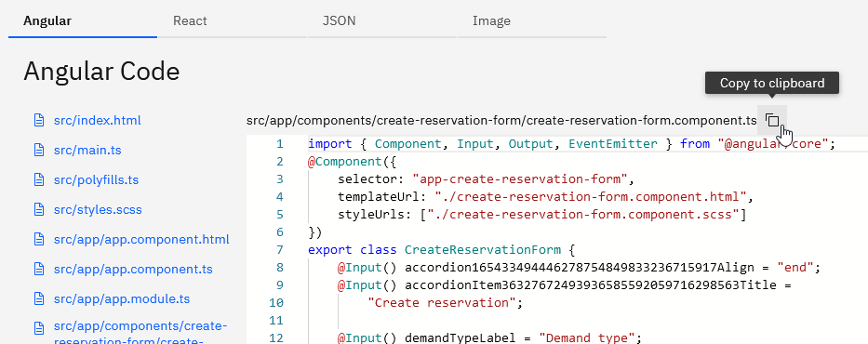
Task: Switch to the React tab
Action: [233, 21]
